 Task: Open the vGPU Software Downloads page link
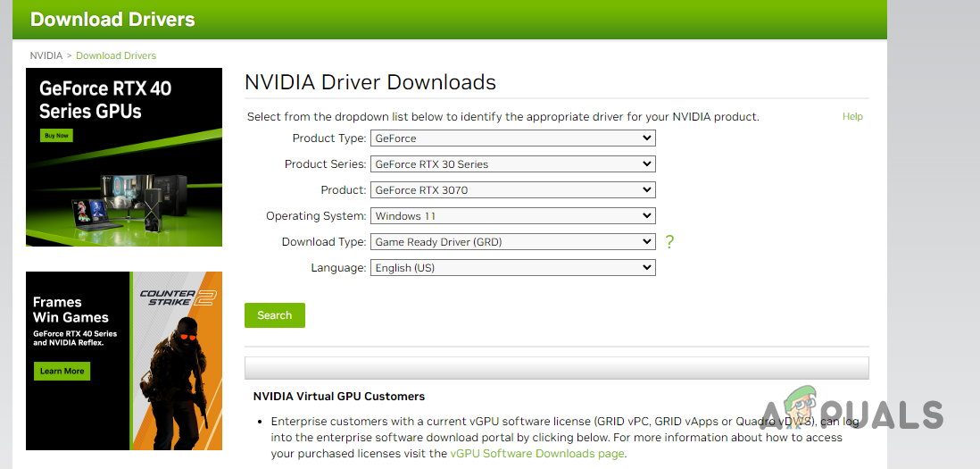[537, 454]
